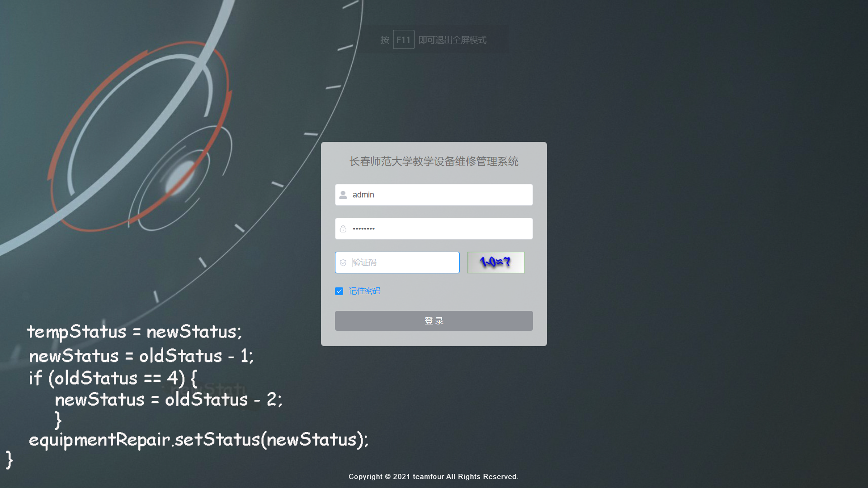
Task: Enable remember password by clicking its label
Action: point(364,291)
